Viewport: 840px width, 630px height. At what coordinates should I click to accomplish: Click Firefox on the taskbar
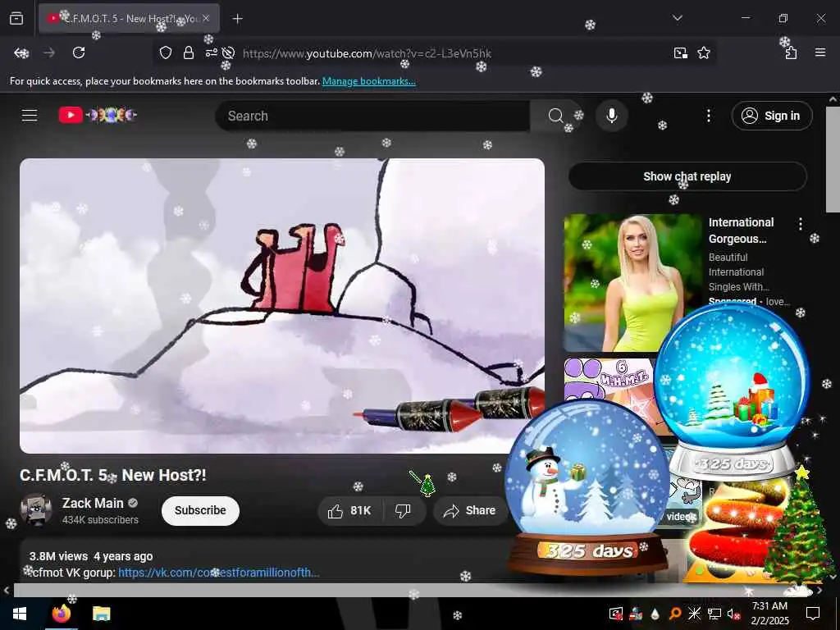click(61, 614)
